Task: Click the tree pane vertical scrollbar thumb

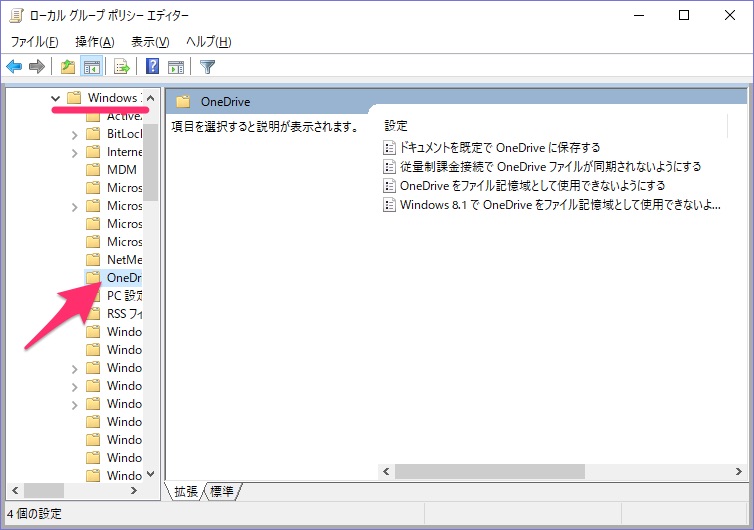Action: 151,163
